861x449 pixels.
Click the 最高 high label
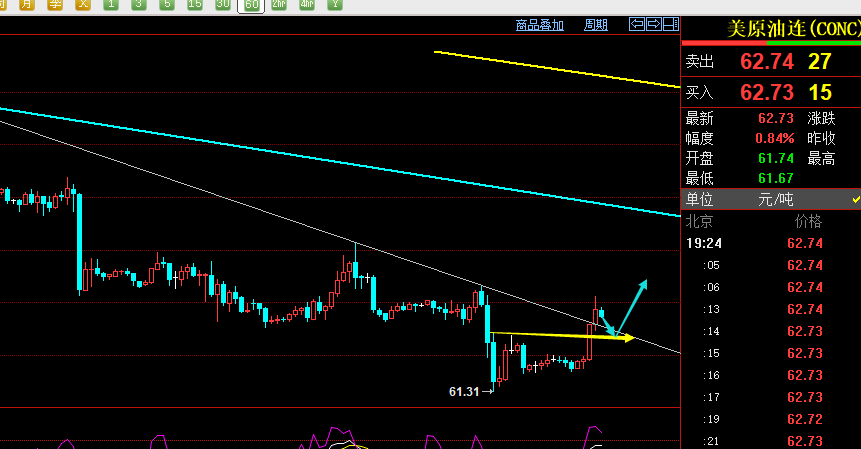[x=821, y=159]
